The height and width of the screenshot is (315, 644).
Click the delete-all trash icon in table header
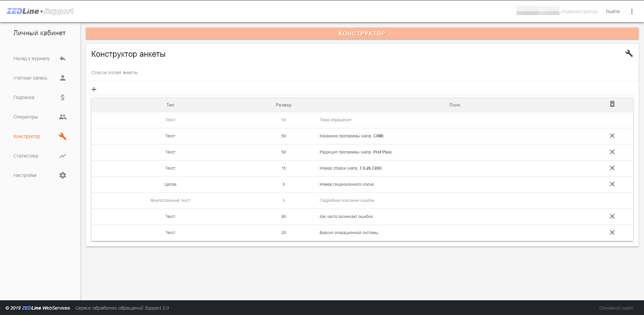(x=612, y=104)
